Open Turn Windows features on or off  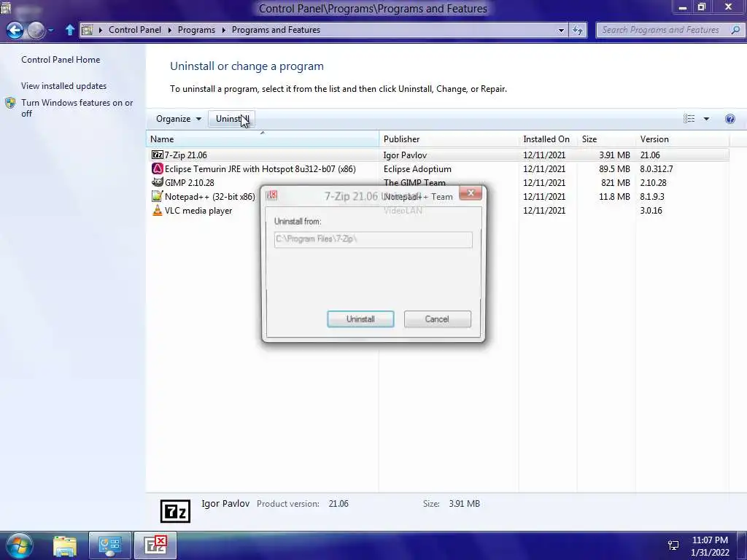click(x=77, y=108)
